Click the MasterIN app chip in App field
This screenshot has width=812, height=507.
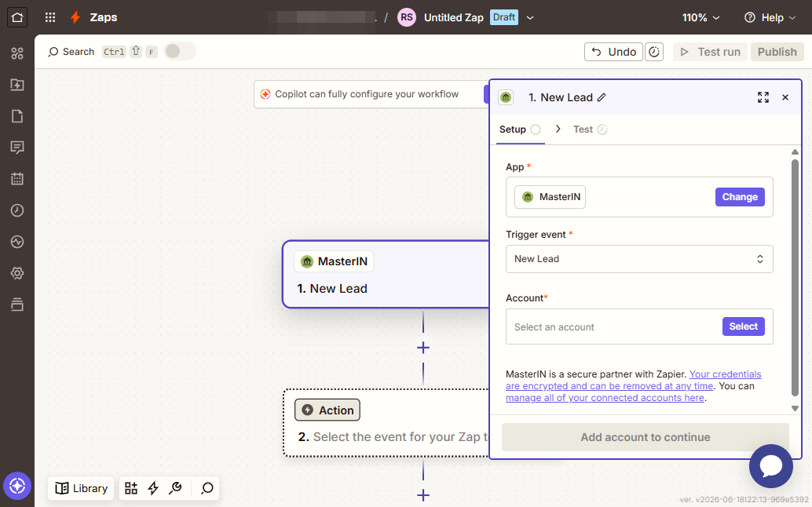pyautogui.click(x=550, y=196)
